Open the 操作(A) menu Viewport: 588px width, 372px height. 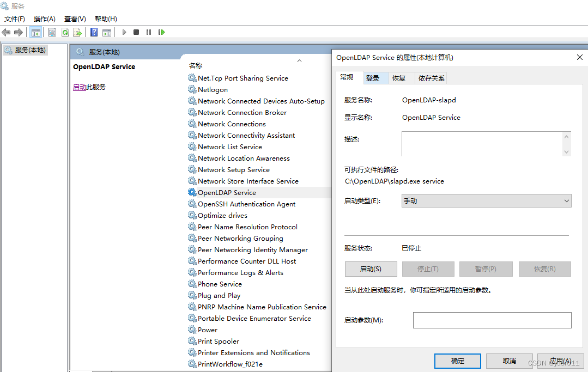pyautogui.click(x=45, y=19)
